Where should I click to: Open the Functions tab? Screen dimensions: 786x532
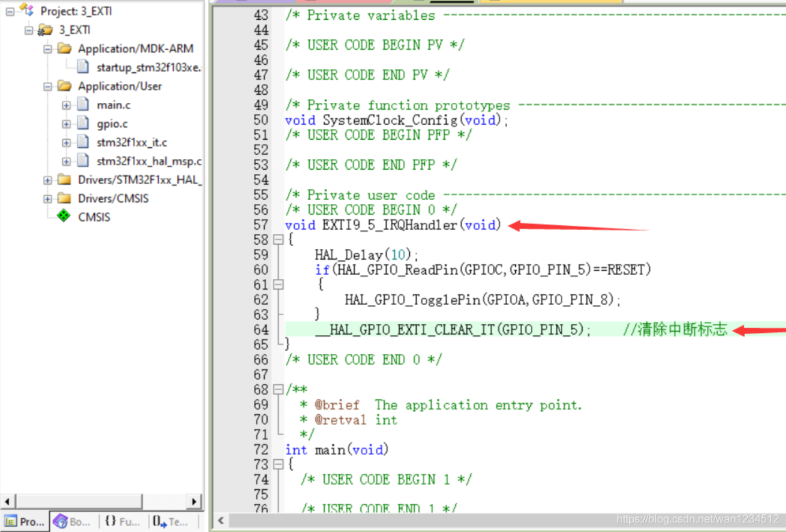[122, 522]
